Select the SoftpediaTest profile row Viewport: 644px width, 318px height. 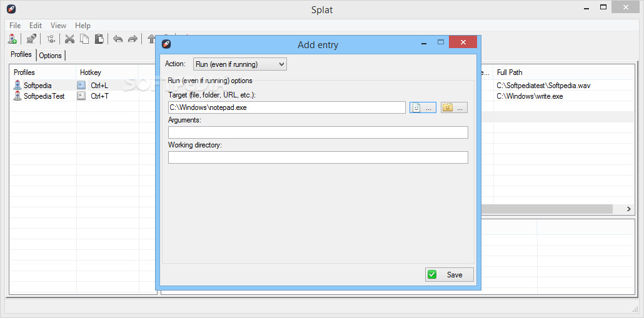click(x=83, y=96)
